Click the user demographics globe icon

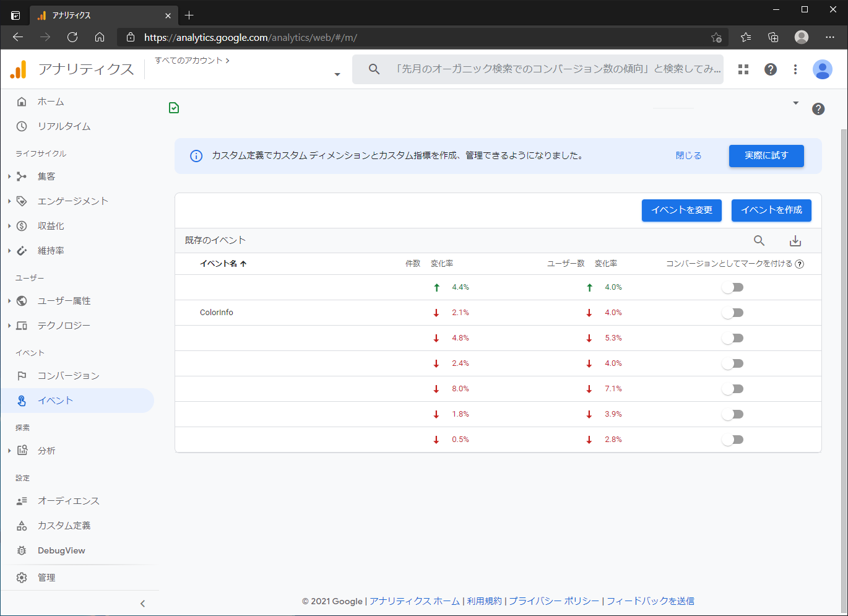coord(22,301)
